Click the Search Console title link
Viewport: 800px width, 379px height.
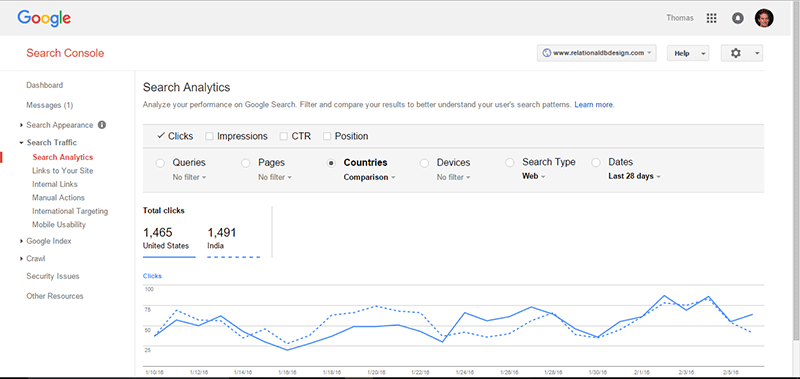tap(65, 53)
